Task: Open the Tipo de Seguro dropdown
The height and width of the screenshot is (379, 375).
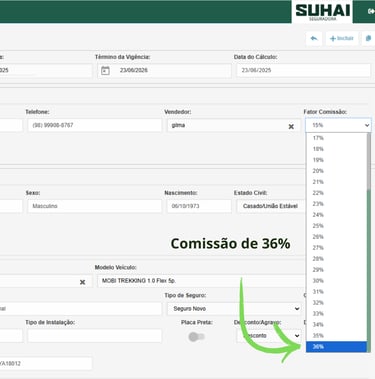Action: tap(234, 309)
